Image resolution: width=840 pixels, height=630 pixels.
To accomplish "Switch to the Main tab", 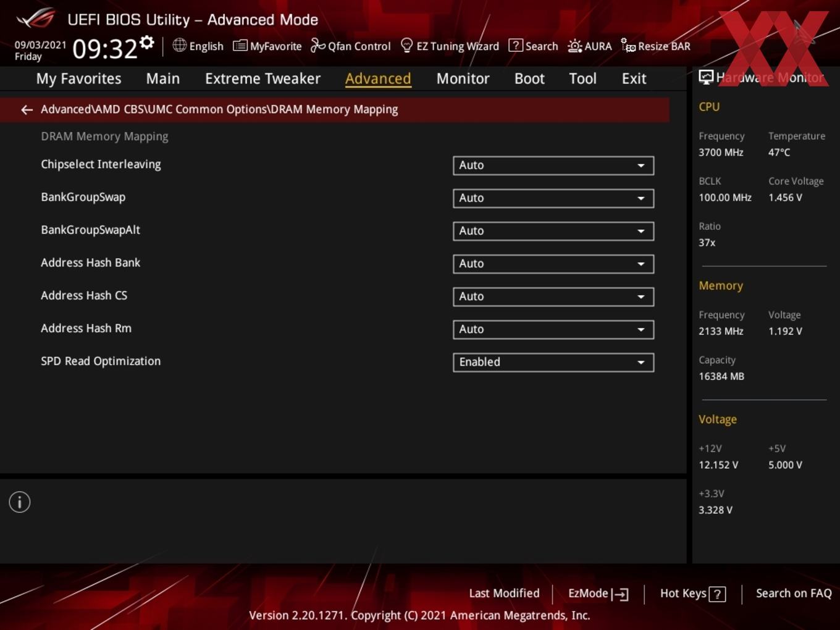I will (163, 78).
